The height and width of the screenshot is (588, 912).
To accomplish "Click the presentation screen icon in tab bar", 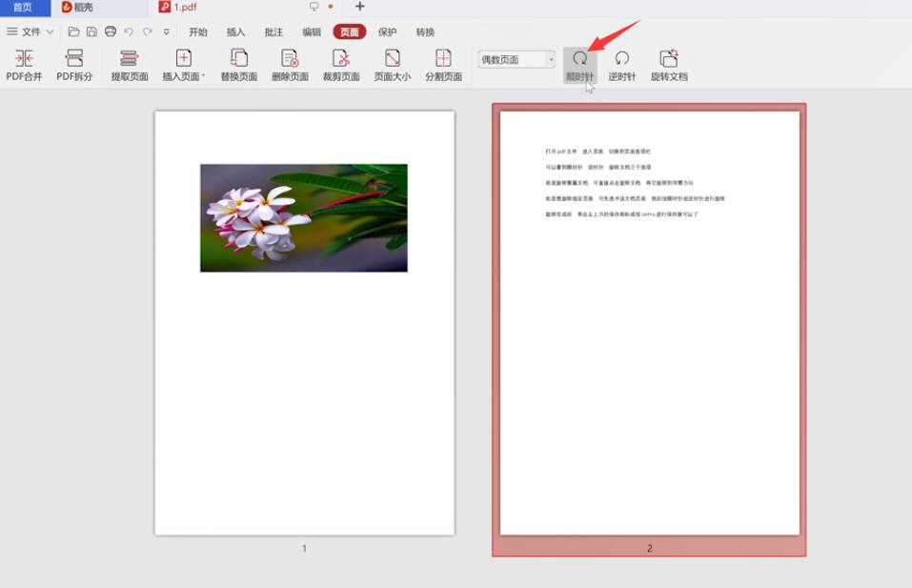I will tap(314, 7).
